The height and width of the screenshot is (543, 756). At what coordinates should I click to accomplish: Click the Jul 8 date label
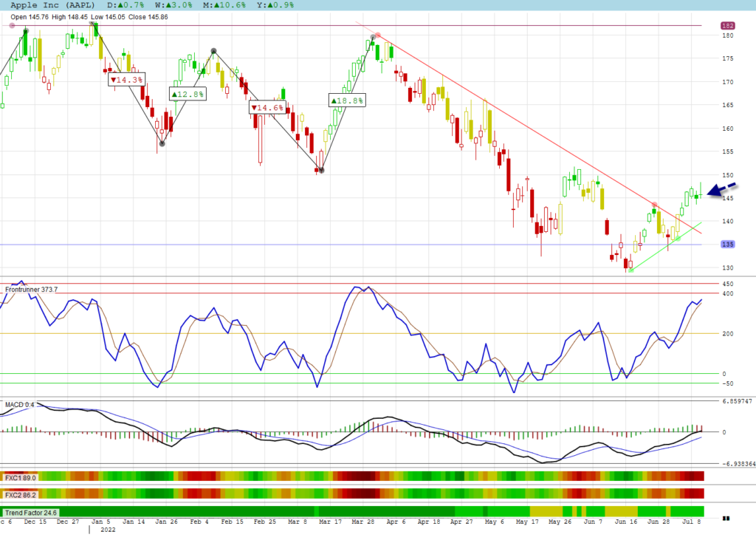click(x=691, y=522)
